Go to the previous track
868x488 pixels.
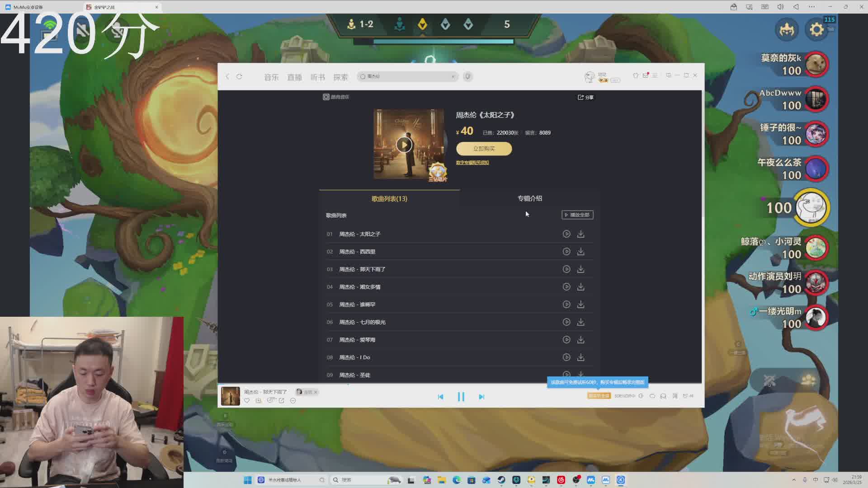pyautogui.click(x=440, y=397)
